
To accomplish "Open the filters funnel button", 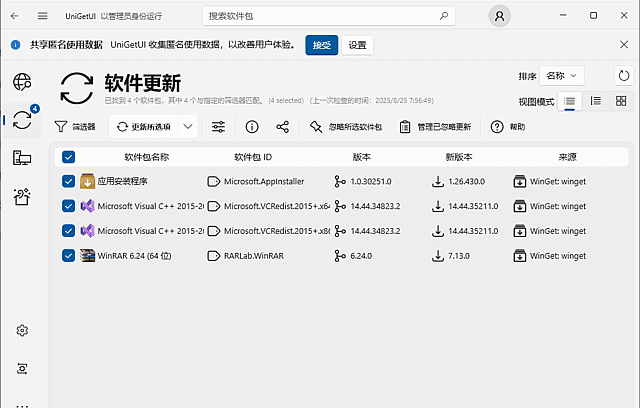I will tap(75, 126).
